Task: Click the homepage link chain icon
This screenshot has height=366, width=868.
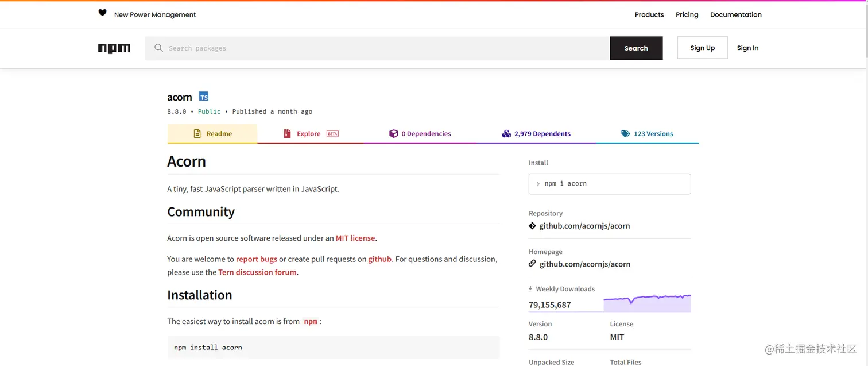Action: (x=532, y=264)
